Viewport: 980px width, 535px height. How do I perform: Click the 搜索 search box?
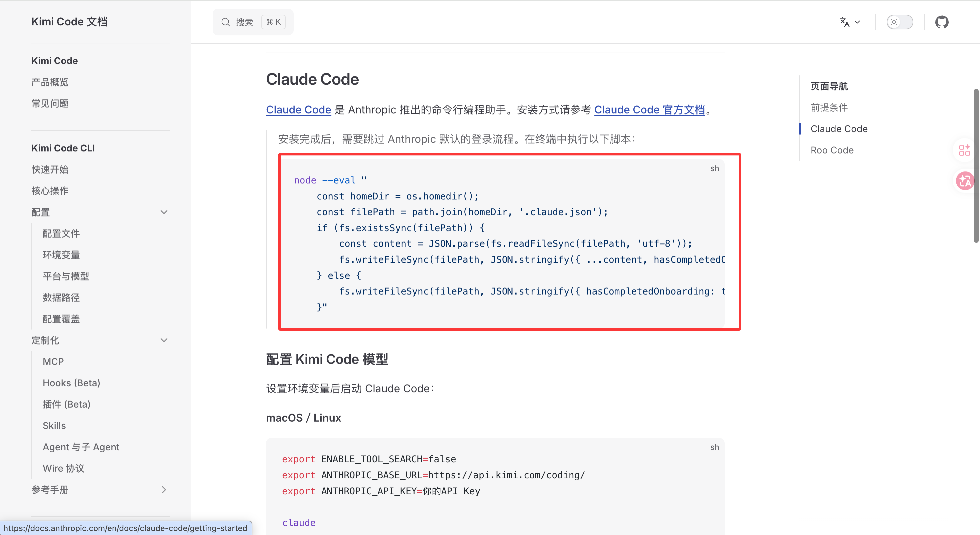(253, 22)
